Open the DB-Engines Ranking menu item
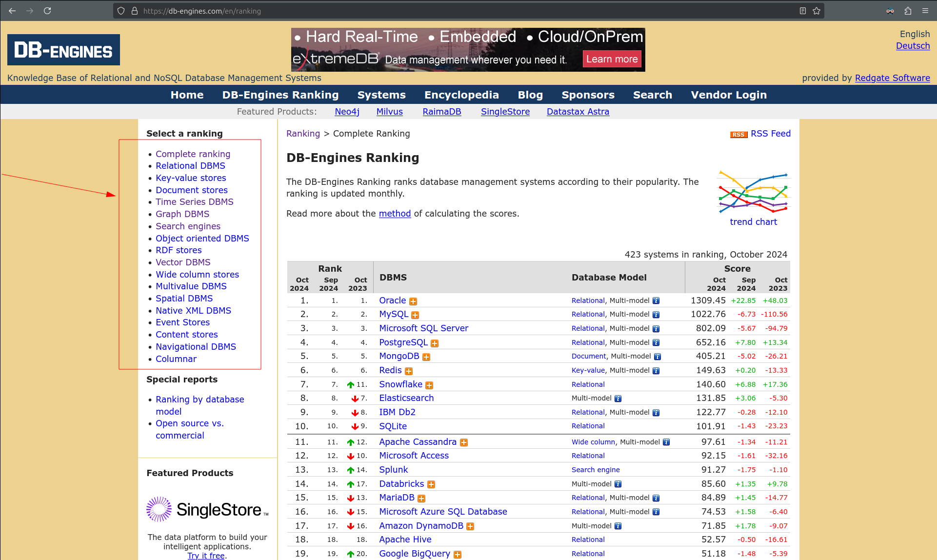The height and width of the screenshot is (560, 937). tap(280, 95)
